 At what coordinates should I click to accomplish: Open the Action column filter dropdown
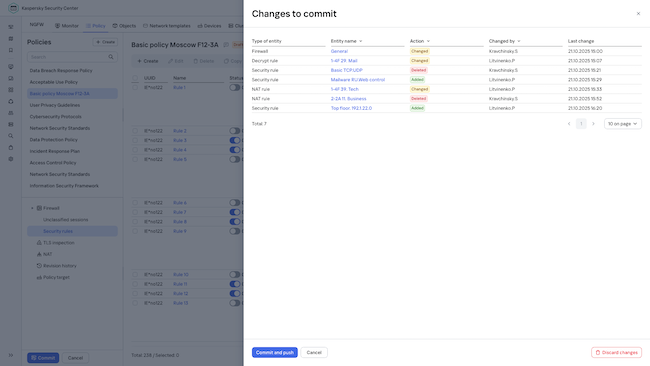click(x=428, y=41)
